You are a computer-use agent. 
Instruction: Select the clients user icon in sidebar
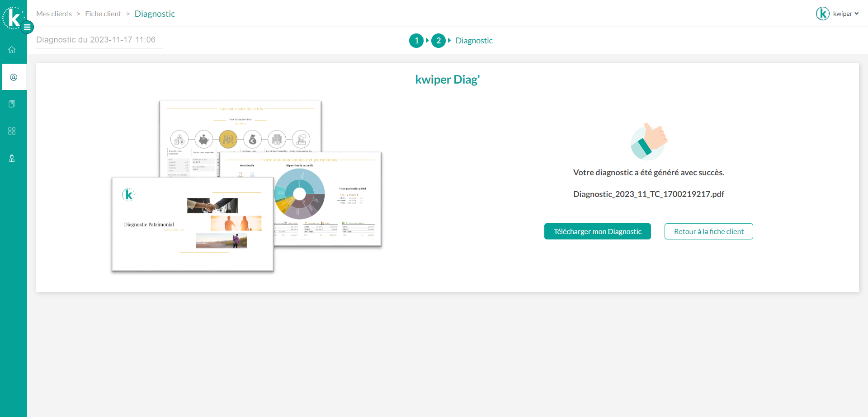point(14,77)
